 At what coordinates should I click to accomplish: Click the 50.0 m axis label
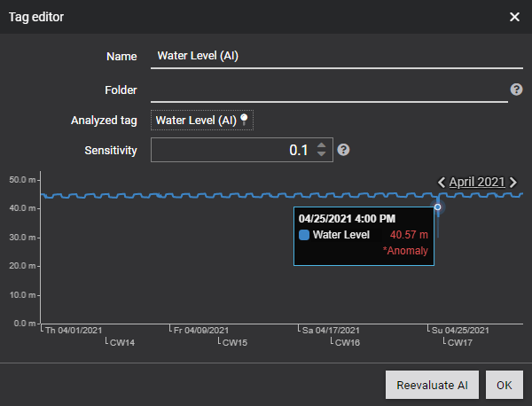tap(22, 179)
